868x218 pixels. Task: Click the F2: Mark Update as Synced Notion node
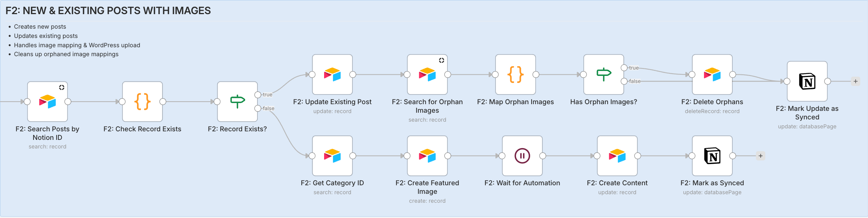(807, 81)
